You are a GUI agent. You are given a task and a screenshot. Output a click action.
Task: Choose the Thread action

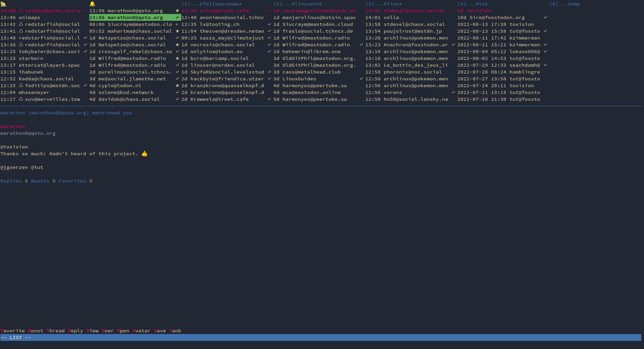pos(56,331)
